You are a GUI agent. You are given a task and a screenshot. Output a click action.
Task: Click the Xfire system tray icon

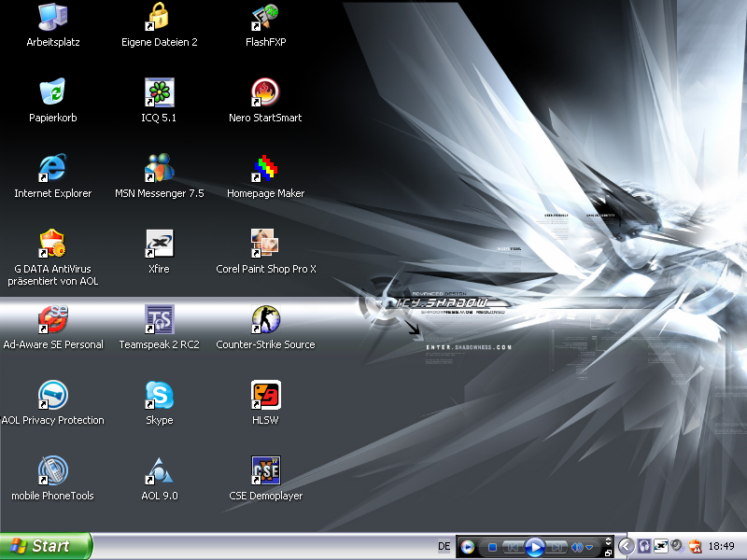coord(660,546)
